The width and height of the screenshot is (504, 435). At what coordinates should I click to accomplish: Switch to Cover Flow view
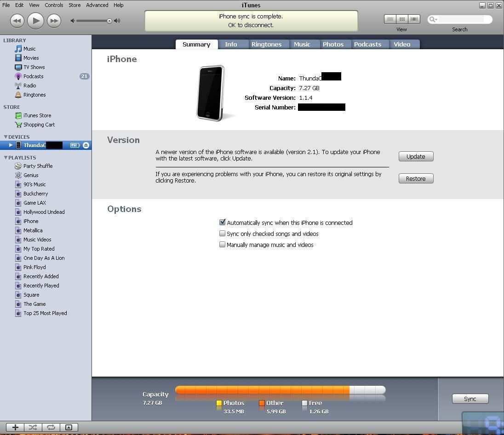(414, 19)
